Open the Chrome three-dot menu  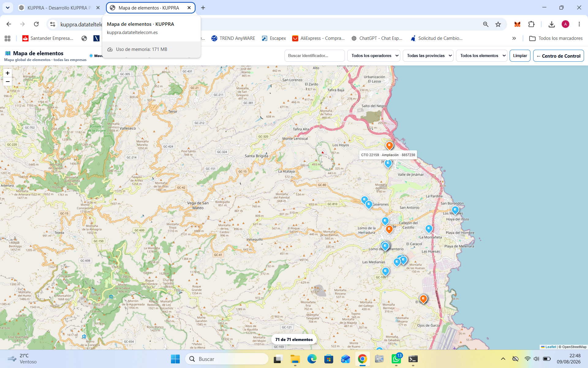click(579, 24)
